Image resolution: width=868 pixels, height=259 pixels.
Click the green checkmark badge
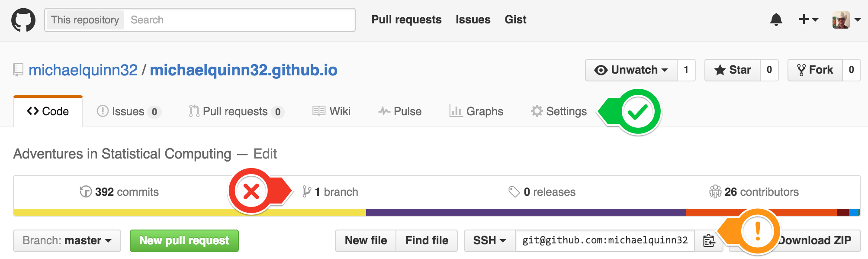[x=638, y=112]
